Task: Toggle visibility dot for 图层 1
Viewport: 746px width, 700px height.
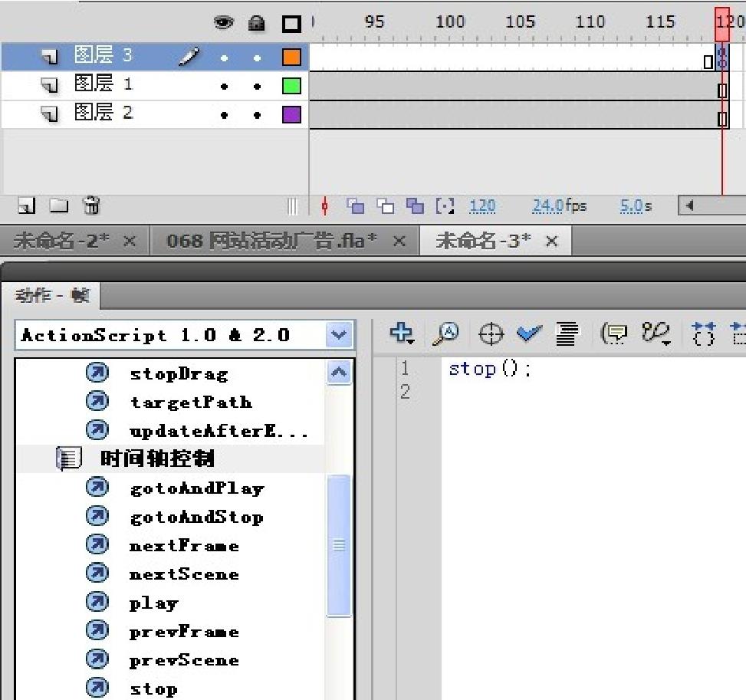Action: click(x=224, y=87)
